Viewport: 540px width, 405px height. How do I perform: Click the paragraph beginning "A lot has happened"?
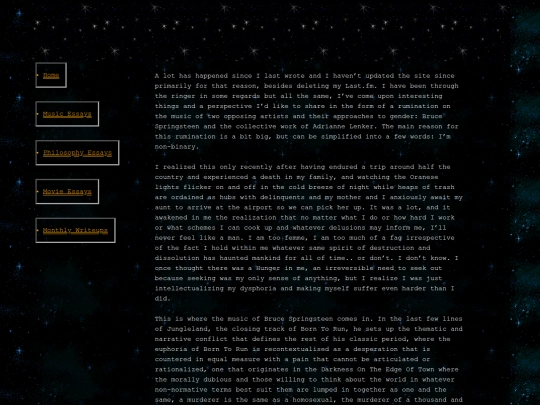[x=307, y=111]
